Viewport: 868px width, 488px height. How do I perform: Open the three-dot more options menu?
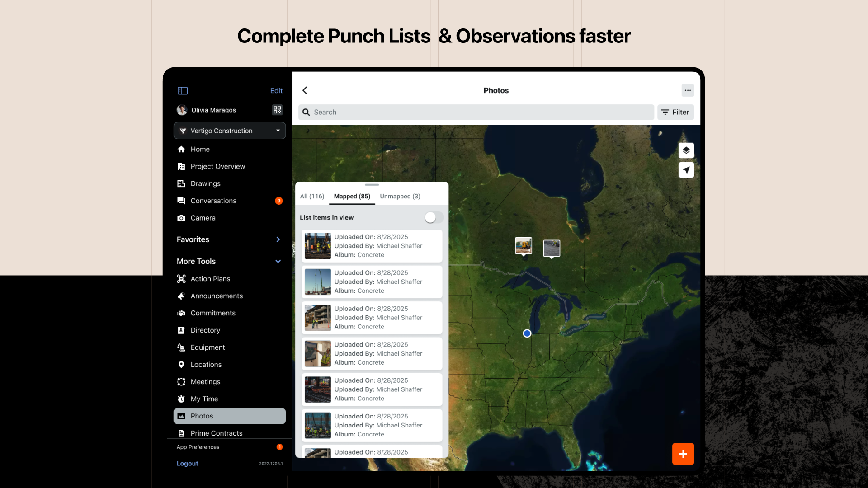click(x=688, y=90)
